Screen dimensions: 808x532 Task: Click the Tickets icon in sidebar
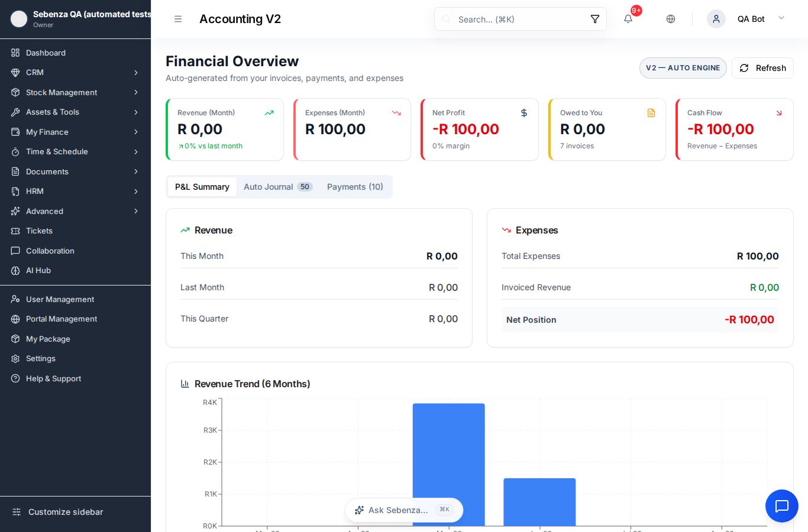pos(15,231)
